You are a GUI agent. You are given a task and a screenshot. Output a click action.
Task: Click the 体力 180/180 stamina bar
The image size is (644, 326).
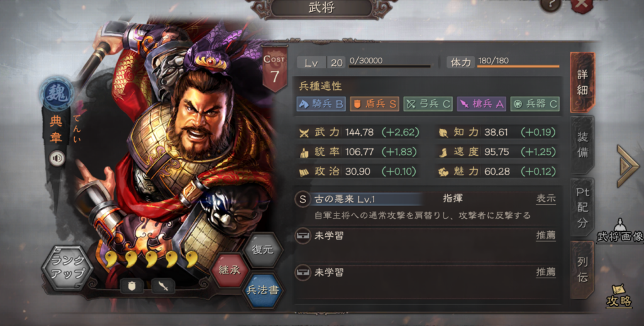(504, 62)
